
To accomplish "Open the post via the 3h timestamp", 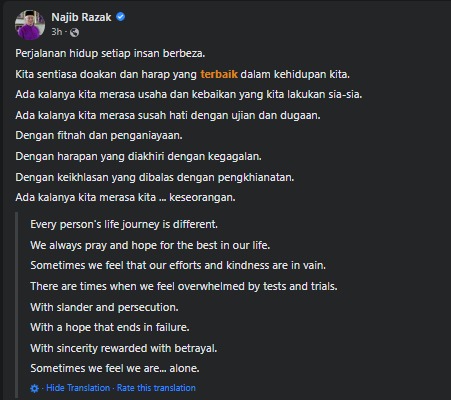I will [x=56, y=32].
